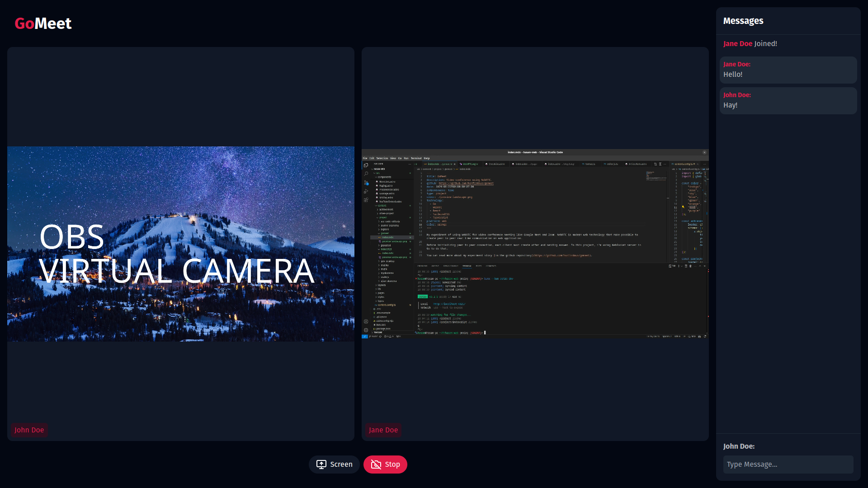Click the Type Message input field
This screenshot has width=868, height=488.
click(788, 465)
